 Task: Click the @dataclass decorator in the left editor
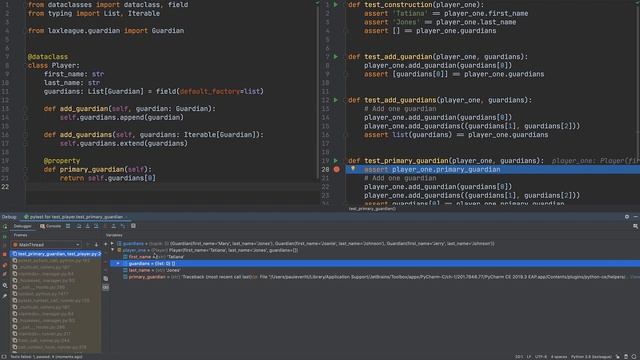(x=48, y=56)
